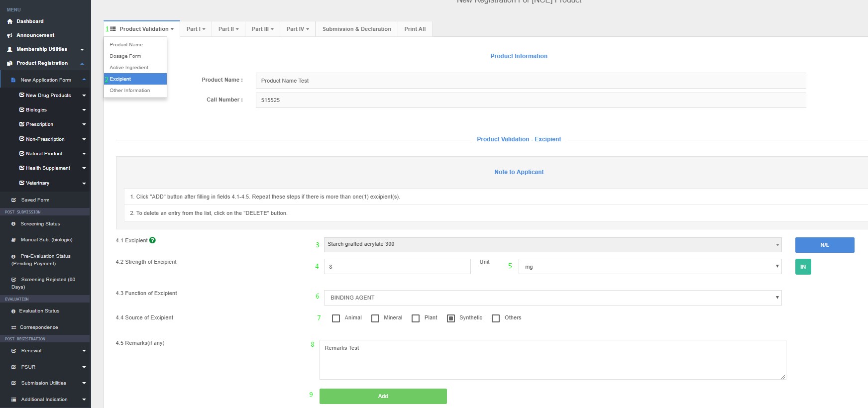Screen dimensions: 868x408
Task: Tick the Plant source checkbox
Action: tap(416, 318)
